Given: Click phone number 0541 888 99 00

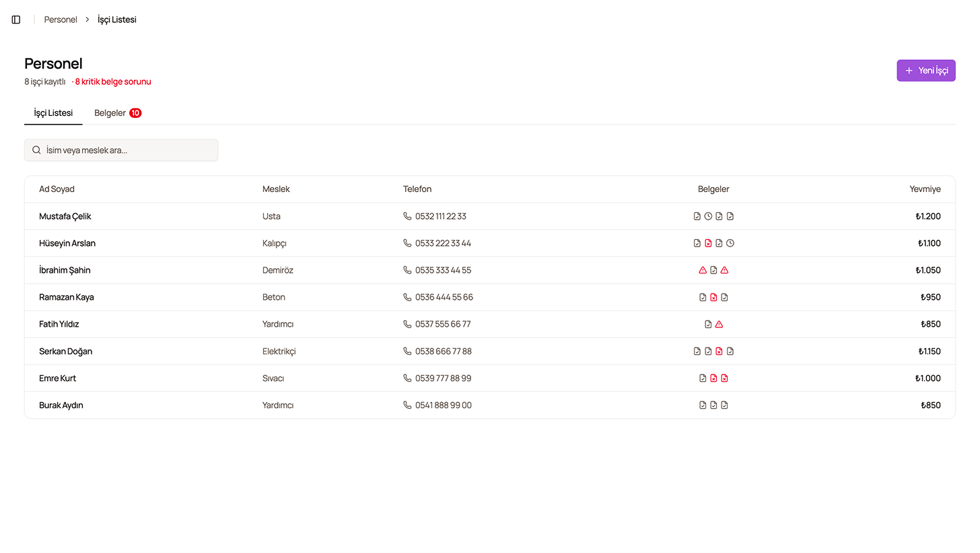Looking at the screenshot, I should click(x=444, y=405).
